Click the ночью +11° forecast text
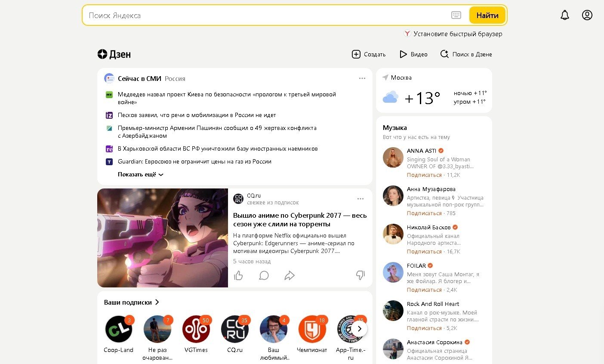 (x=470, y=93)
